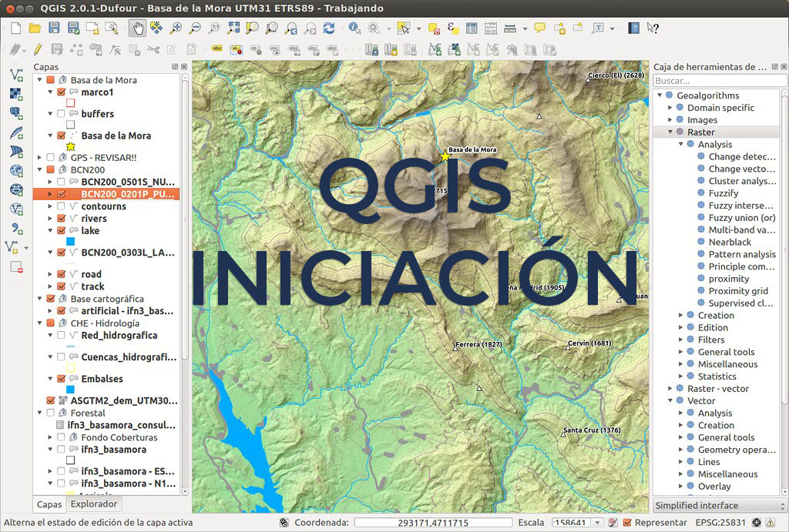Click EPSG:25831 in status bar
This screenshot has width=789, height=532.
720,523
